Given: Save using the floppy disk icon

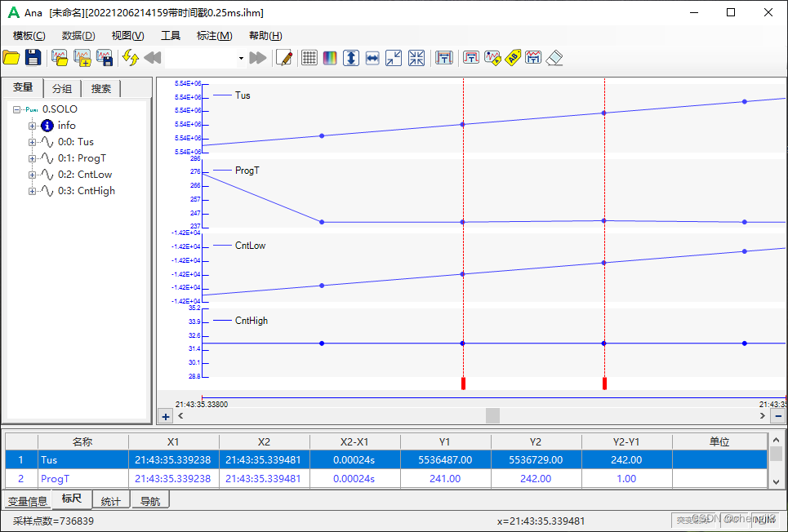Looking at the screenshot, I should [33, 58].
